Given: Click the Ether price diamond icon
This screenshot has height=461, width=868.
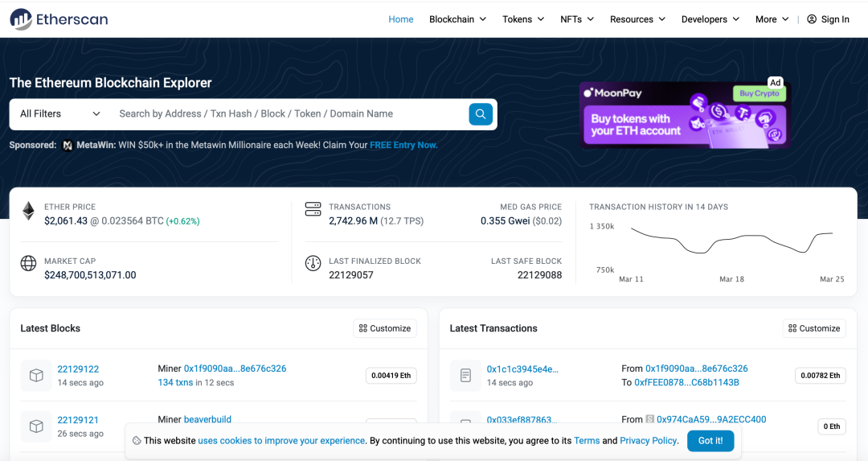Looking at the screenshot, I should click(28, 211).
